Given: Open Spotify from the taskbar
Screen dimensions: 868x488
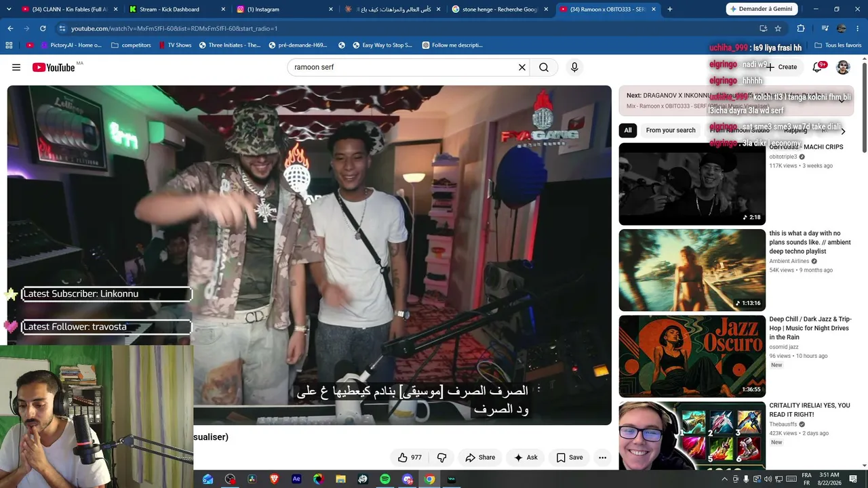Looking at the screenshot, I should point(385,479).
